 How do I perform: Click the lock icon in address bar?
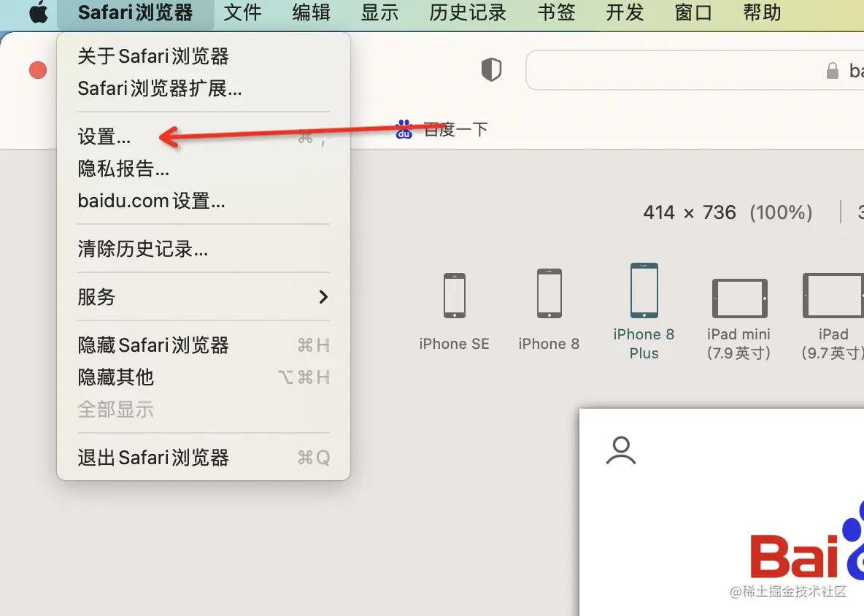coord(833,71)
